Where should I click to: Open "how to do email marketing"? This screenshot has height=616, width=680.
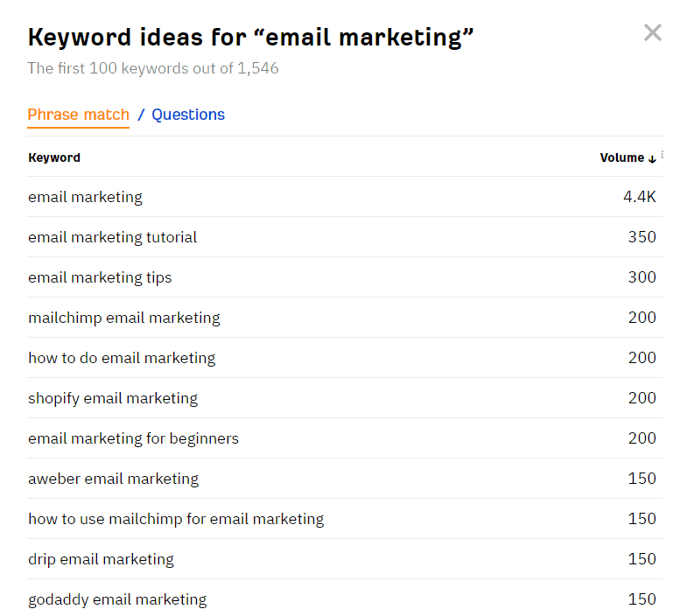tap(121, 358)
